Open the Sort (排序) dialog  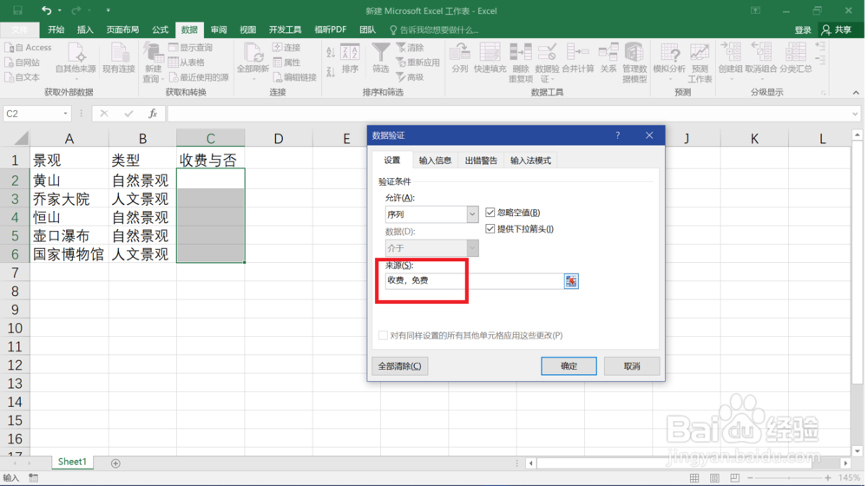click(350, 59)
